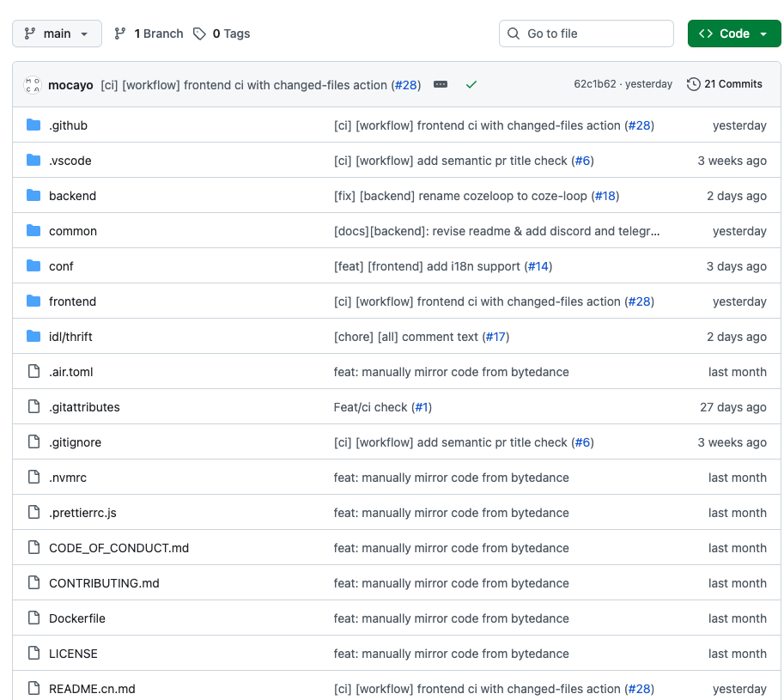The height and width of the screenshot is (700, 784).
Task: Open the .nvmrc file name
Action: 68,478
